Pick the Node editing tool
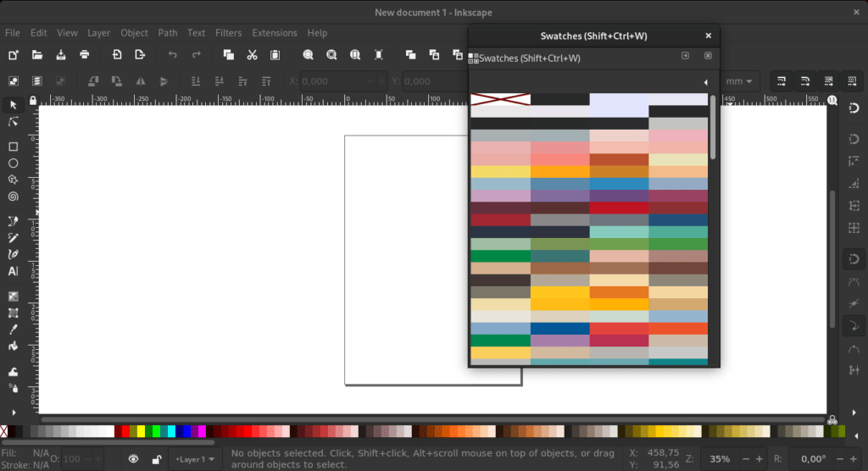This screenshot has width=868, height=471. pyautogui.click(x=13, y=122)
